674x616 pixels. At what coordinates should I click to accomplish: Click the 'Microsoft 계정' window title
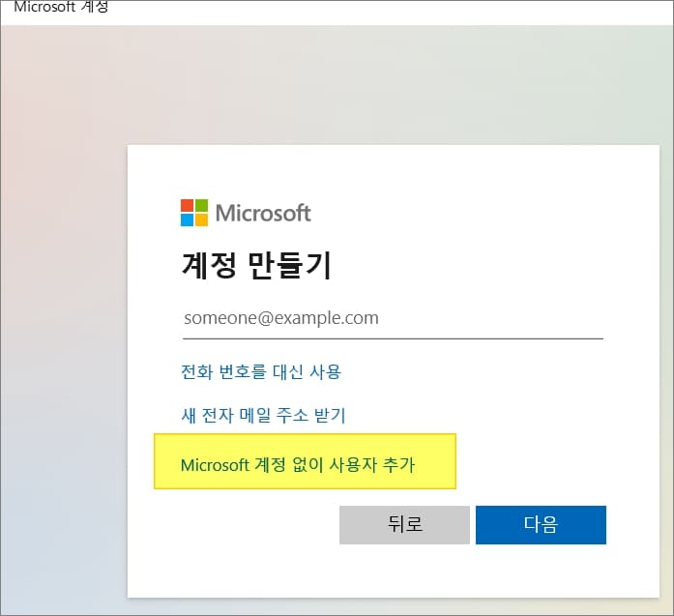click(x=61, y=7)
